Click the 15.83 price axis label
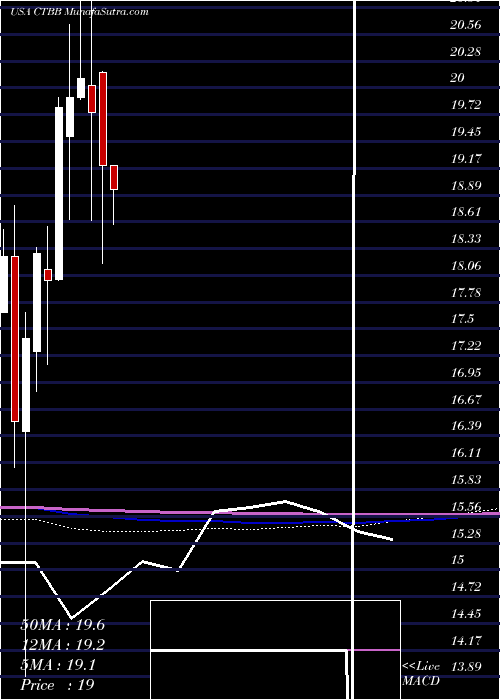The image size is (500, 700). click(x=466, y=480)
